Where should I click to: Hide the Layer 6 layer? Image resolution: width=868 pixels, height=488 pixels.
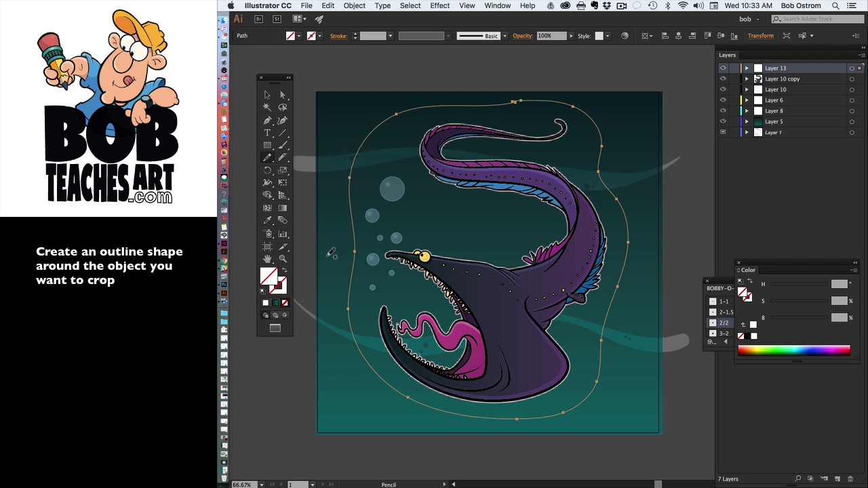[x=723, y=100]
